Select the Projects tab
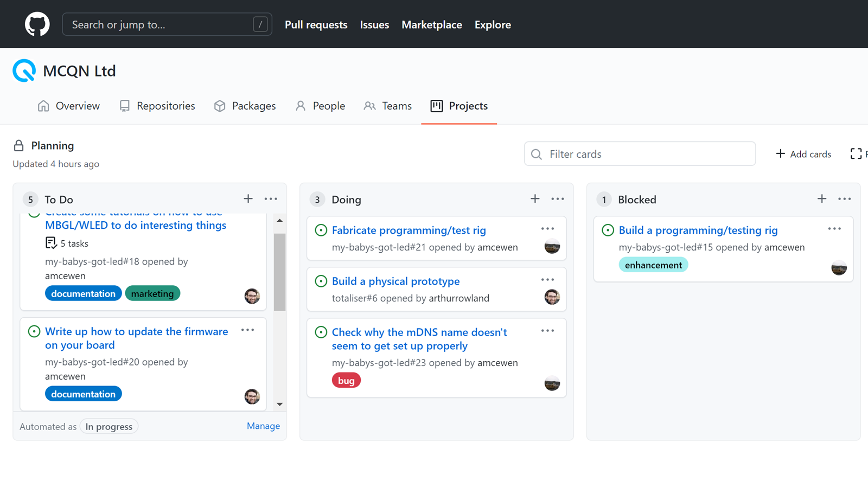The image size is (868, 488). (x=459, y=106)
